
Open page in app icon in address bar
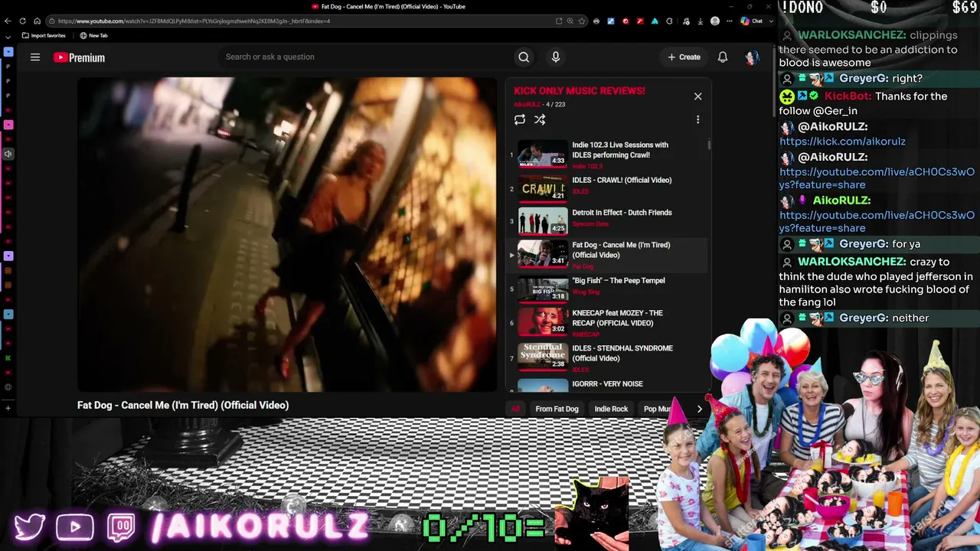coord(559,21)
